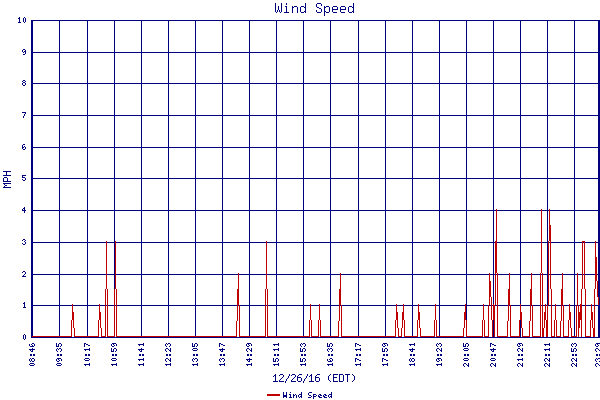Click the y-axis value 2
Viewport: 600px width, 400px height.
pyautogui.click(x=24, y=274)
